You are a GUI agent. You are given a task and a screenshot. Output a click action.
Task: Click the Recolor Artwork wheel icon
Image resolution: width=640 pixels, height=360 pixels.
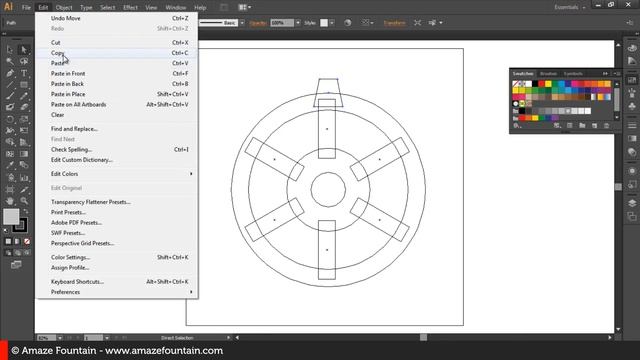coord(348,23)
